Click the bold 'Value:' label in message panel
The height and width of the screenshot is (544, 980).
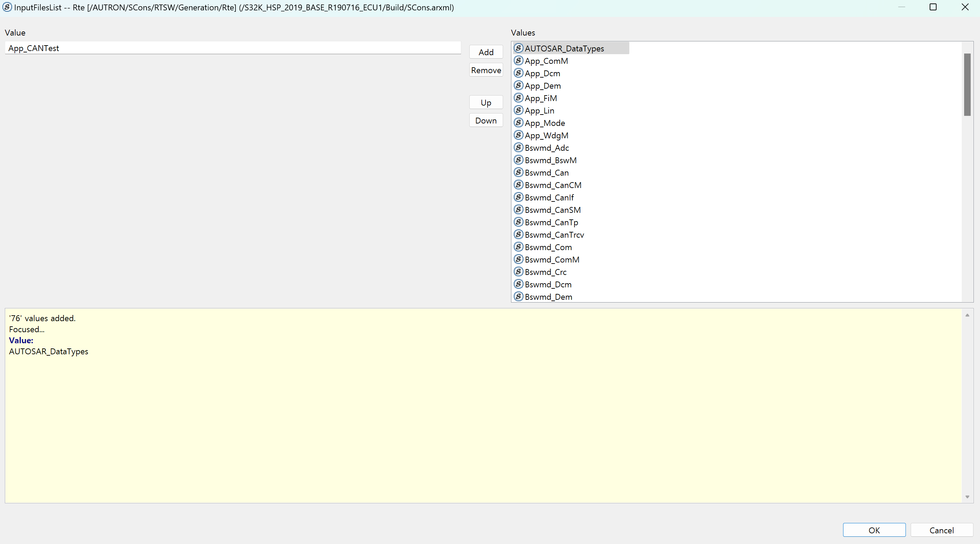pyautogui.click(x=21, y=340)
